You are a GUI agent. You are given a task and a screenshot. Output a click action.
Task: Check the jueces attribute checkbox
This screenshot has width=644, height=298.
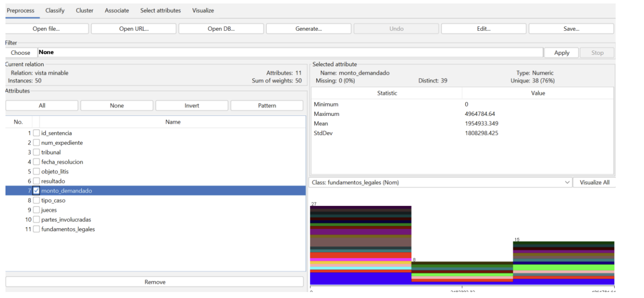[36, 210]
